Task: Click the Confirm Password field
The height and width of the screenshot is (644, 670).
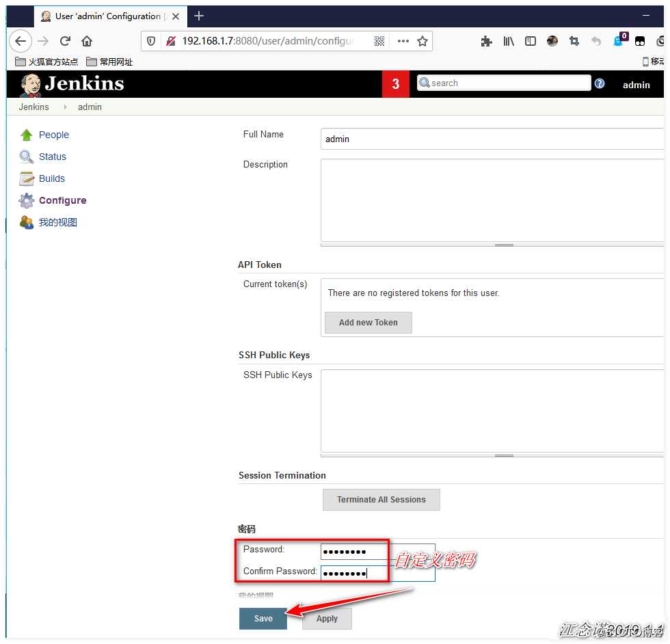Action: coord(377,573)
